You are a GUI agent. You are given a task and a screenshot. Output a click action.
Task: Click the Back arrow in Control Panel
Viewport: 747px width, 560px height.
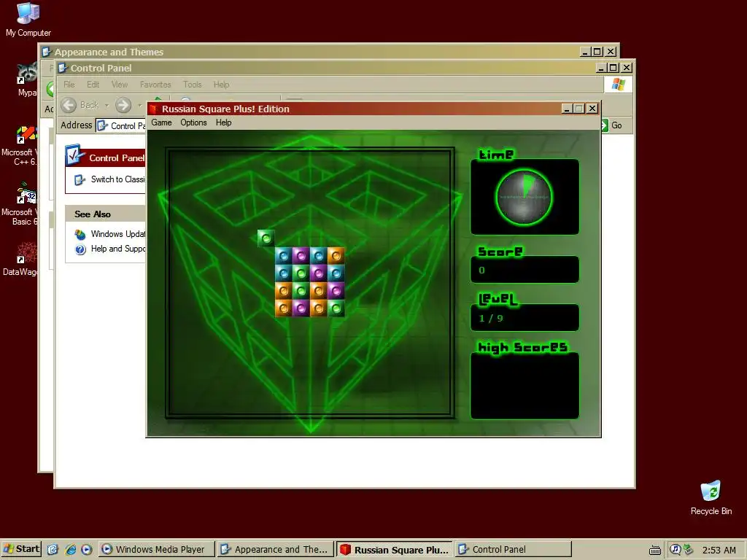(x=69, y=105)
